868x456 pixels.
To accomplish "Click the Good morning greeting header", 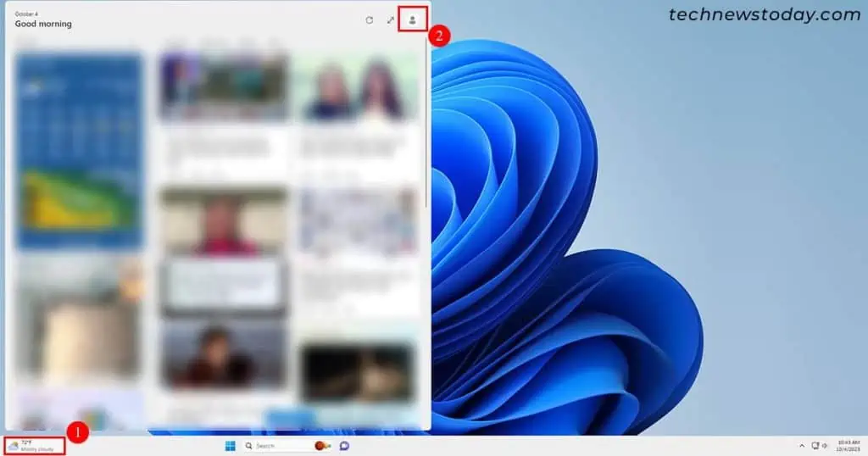I will click(x=43, y=24).
